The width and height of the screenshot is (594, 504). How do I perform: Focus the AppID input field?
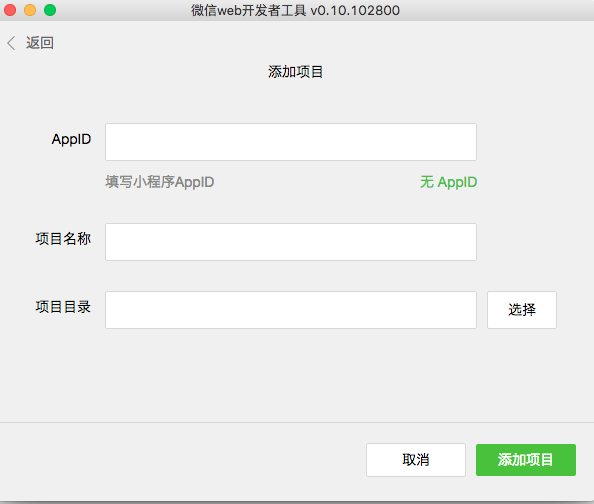coord(291,142)
